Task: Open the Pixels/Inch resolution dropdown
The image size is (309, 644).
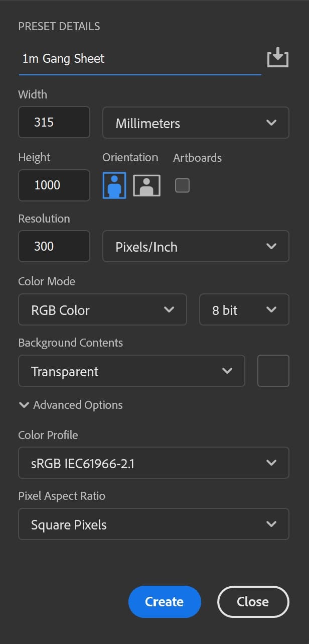Action: tap(196, 246)
